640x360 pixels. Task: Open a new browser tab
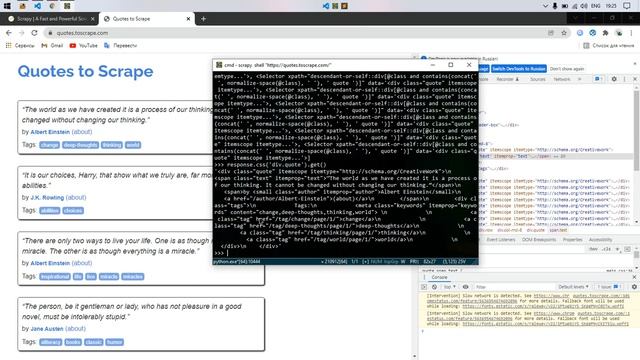tap(203, 19)
